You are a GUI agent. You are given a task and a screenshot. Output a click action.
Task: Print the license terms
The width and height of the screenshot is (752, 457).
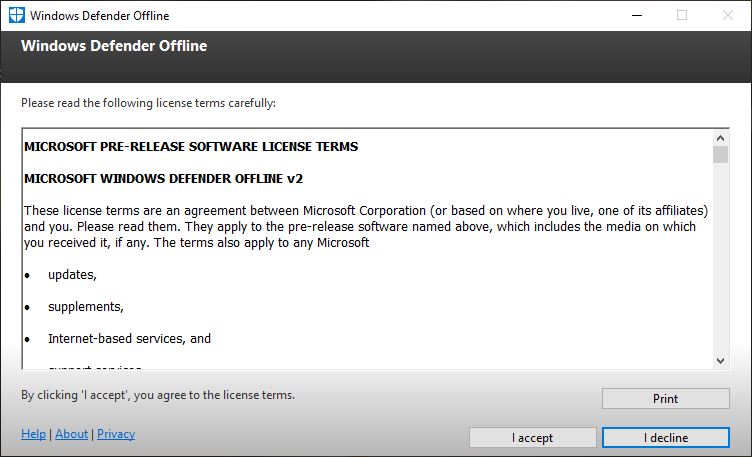coord(666,398)
